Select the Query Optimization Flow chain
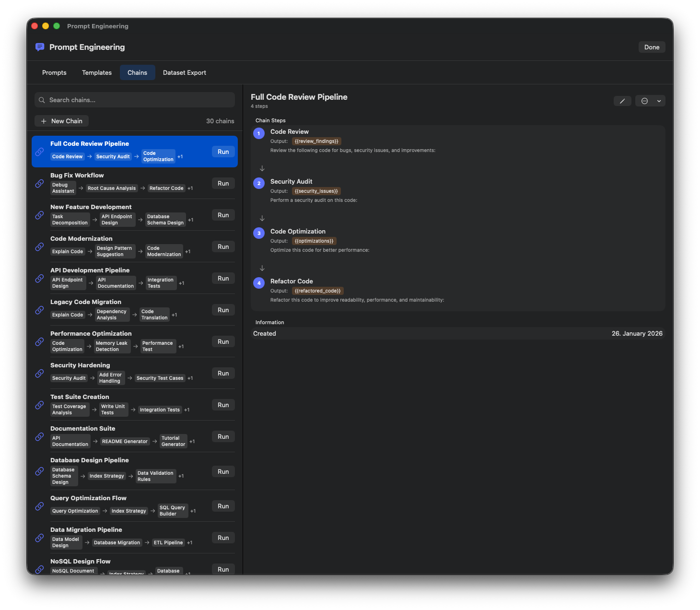700x610 pixels. point(88,498)
